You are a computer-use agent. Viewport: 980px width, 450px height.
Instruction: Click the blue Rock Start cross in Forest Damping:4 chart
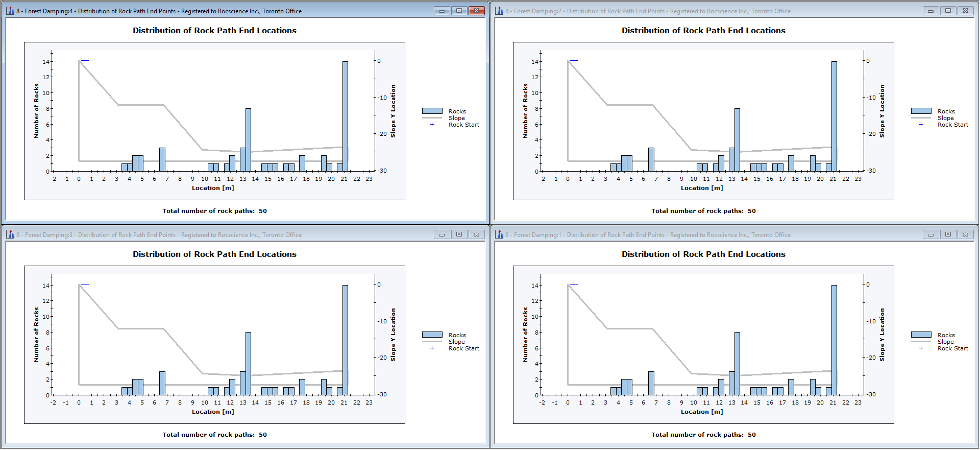[85, 61]
